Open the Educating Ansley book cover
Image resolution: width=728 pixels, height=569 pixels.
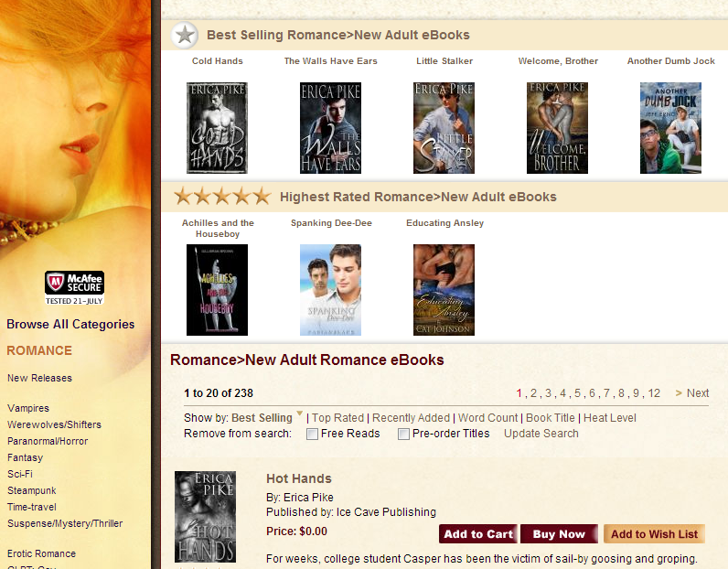(x=444, y=290)
